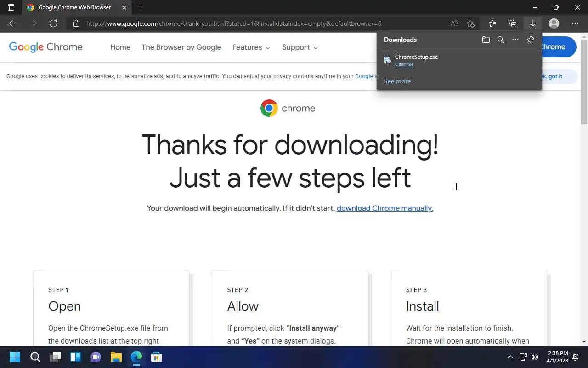Open Widgets from the taskbar
Image resolution: width=588 pixels, height=368 pixels.
tap(76, 357)
